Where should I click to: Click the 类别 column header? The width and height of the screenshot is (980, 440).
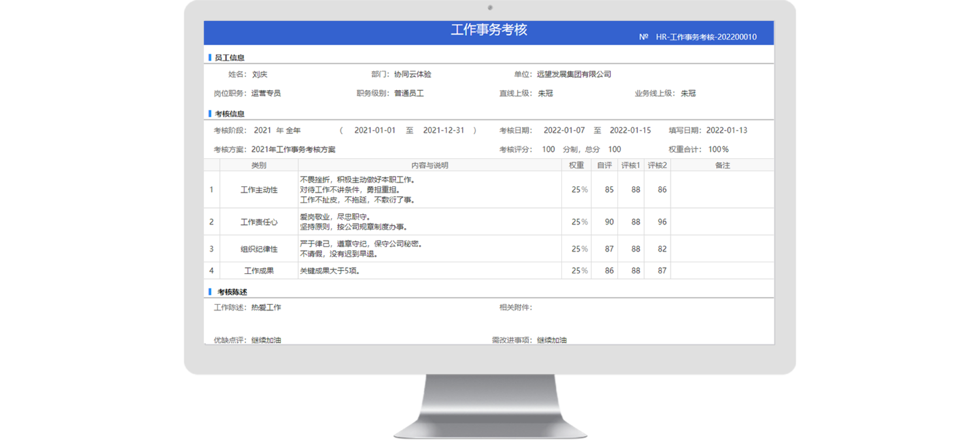pos(259,165)
